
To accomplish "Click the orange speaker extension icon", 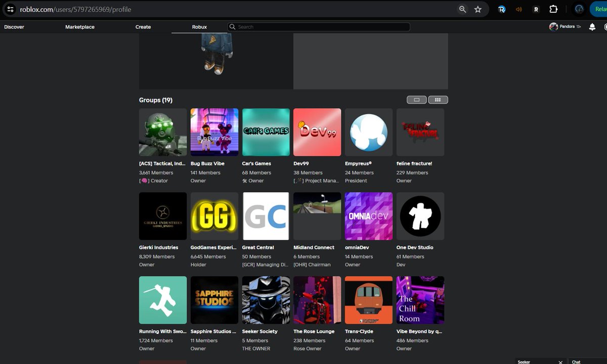I will (518, 9).
